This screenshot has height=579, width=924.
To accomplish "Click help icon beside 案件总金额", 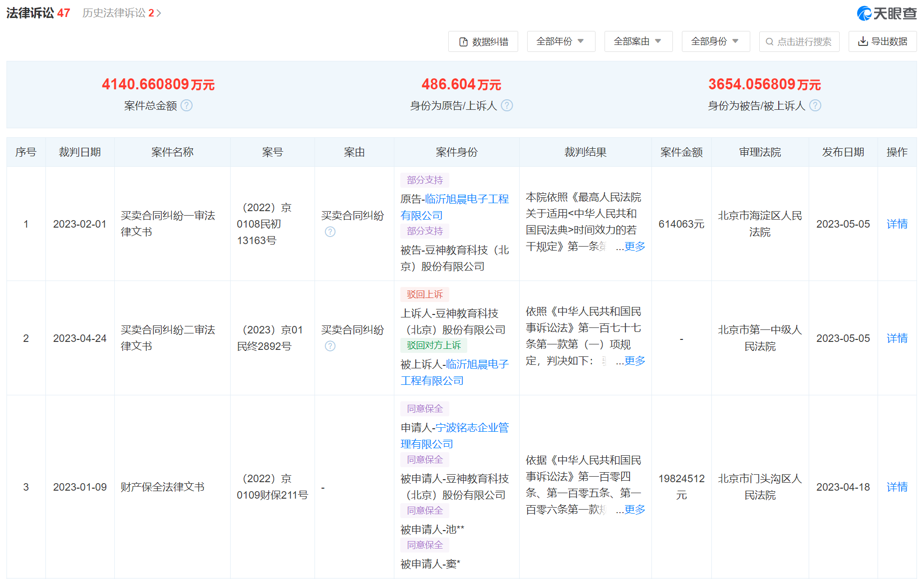I will tap(187, 105).
